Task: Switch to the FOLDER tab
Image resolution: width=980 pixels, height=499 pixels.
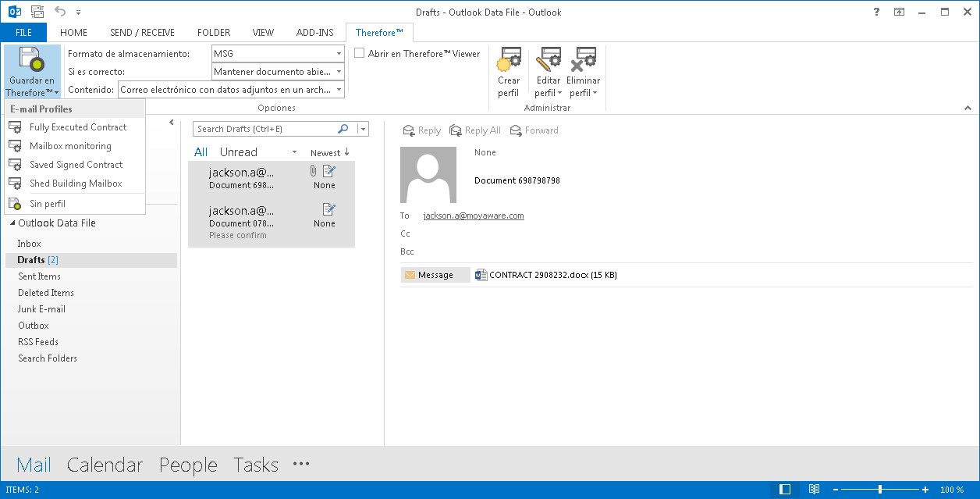Action: [x=214, y=33]
